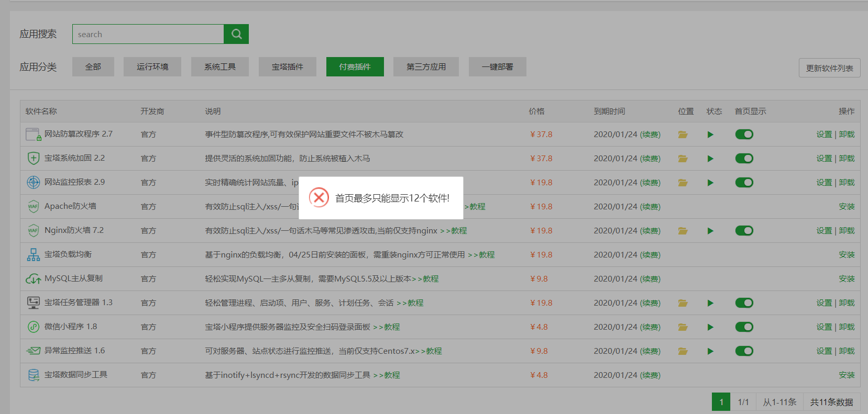The image size is (868, 414).
Task: Toggle homepage display for 异常监控推送
Action: [744, 351]
